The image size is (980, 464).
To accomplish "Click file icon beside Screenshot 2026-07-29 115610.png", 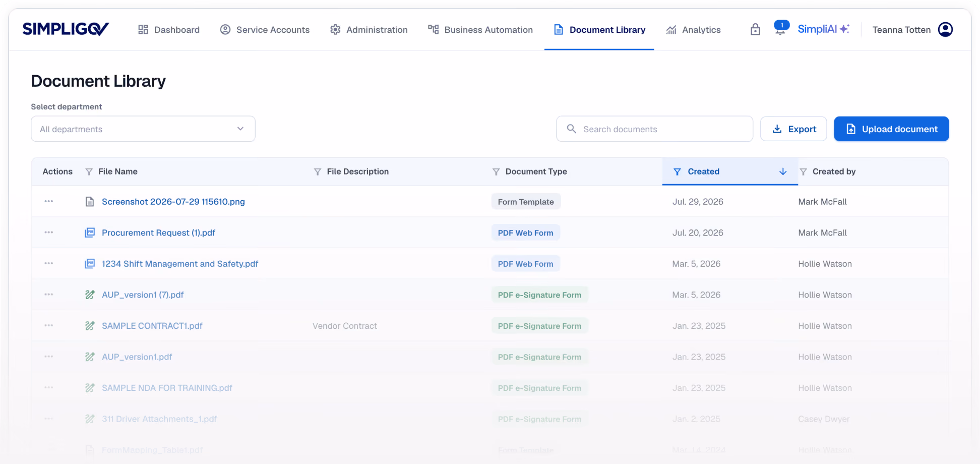I will coord(90,202).
